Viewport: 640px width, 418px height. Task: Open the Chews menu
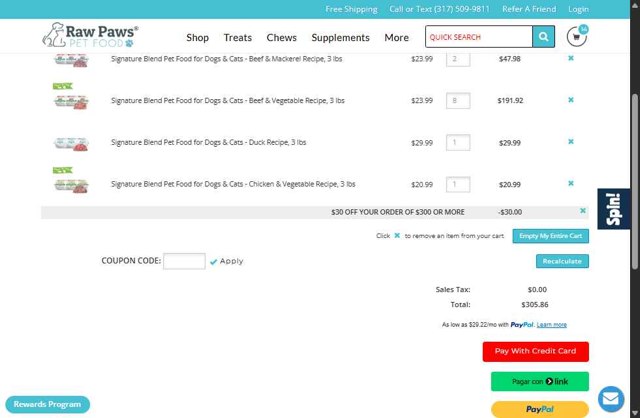(x=282, y=38)
